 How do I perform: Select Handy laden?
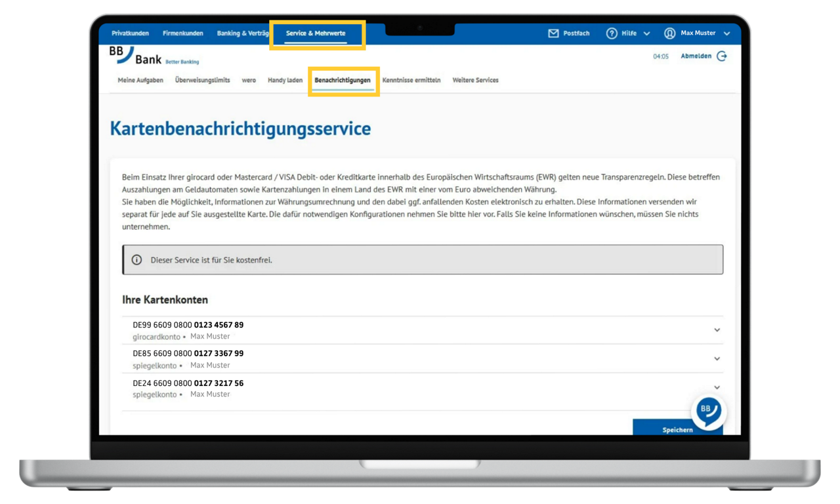coord(285,80)
